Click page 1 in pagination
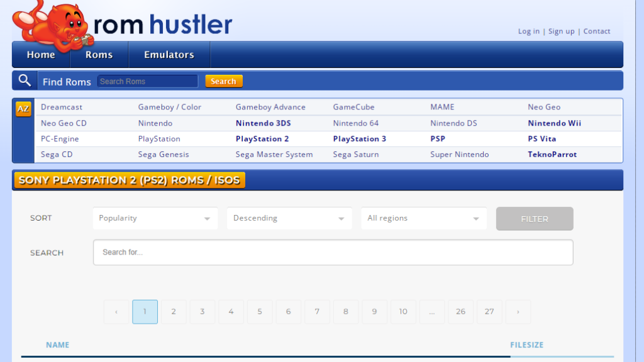 click(145, 312)
